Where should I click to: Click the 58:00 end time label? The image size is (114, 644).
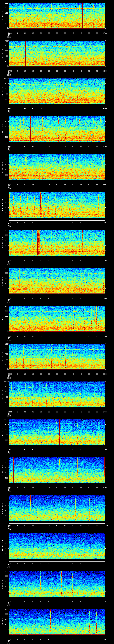click(x=105, y=450)
